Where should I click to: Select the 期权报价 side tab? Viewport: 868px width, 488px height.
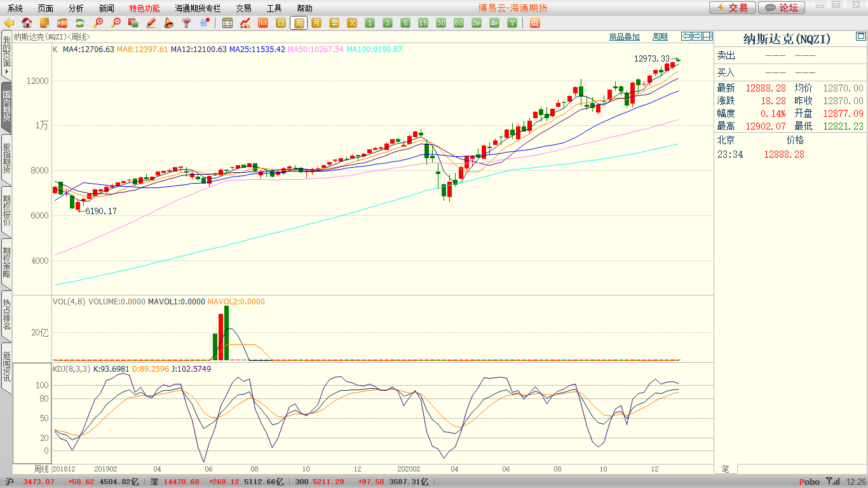[x=6, y=210]
